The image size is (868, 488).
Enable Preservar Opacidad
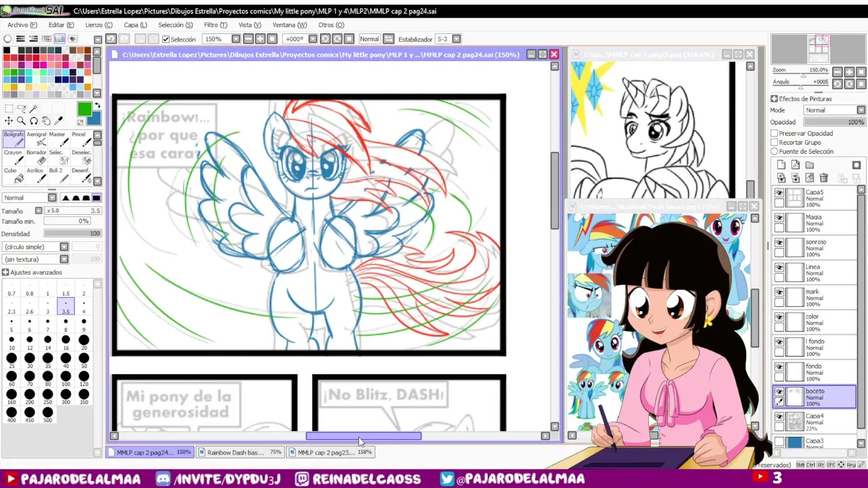point(774,134)
